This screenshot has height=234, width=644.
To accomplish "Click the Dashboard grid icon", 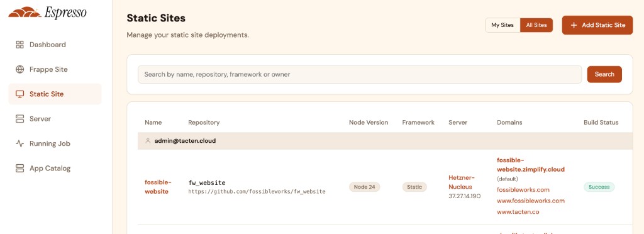I will 19,45.
